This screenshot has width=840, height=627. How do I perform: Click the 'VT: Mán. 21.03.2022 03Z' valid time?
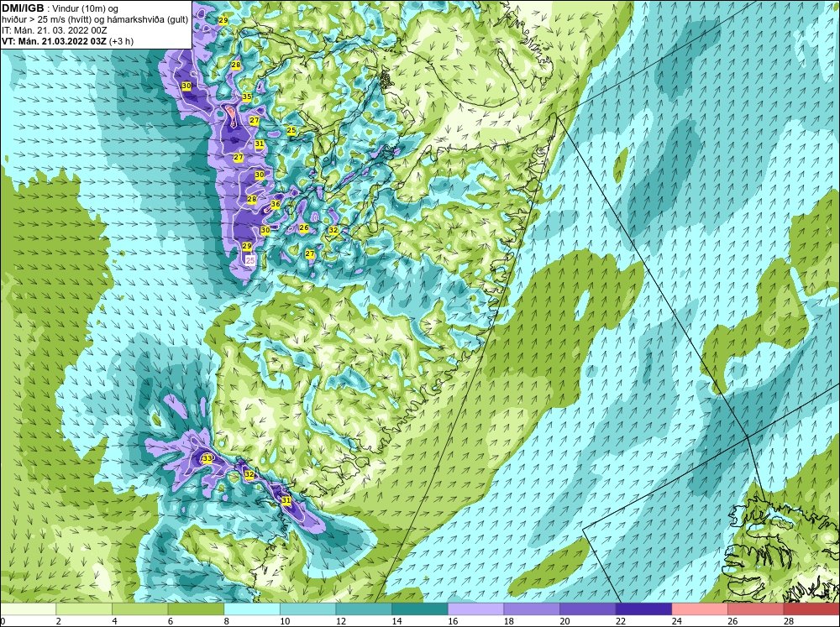tap(54, 42)
